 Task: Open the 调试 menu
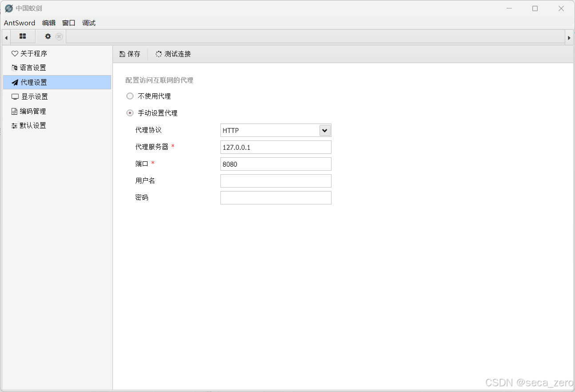[x=89, y=23]
